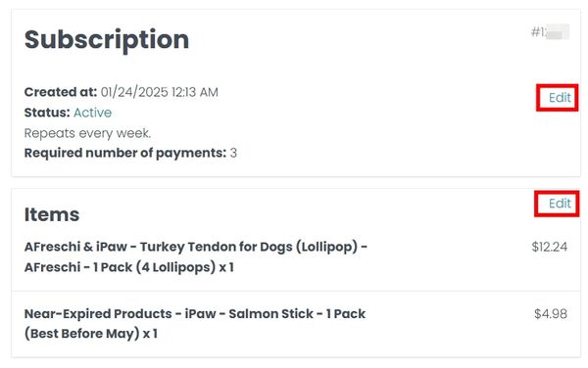Click the 01/24/2025 12:13 AM timestamp
This screenshot has height=368, width=588.
[x=160, y=92]
